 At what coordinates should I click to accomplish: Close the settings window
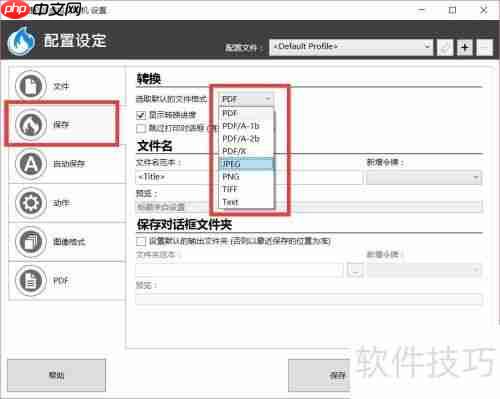point(484,10)
